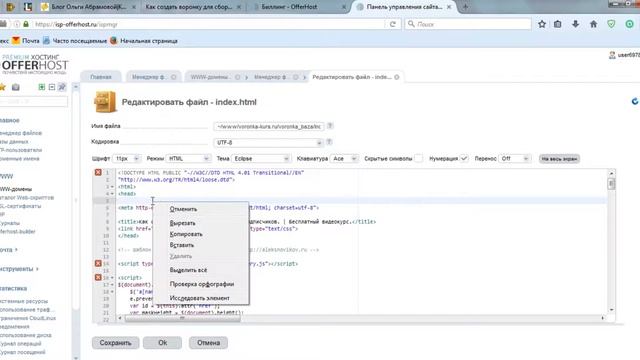Click the browser reload button
Screen dimensions: 640x360
[x=393, y=24]
